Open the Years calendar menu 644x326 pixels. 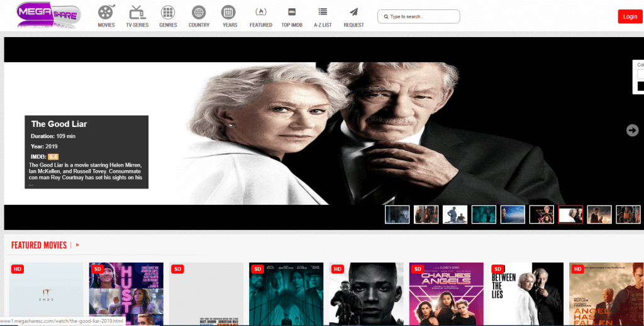pos(230,16)
